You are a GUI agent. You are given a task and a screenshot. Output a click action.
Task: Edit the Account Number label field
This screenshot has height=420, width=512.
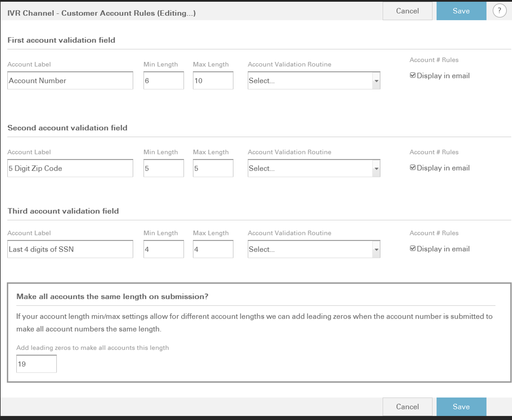(70, 81)
